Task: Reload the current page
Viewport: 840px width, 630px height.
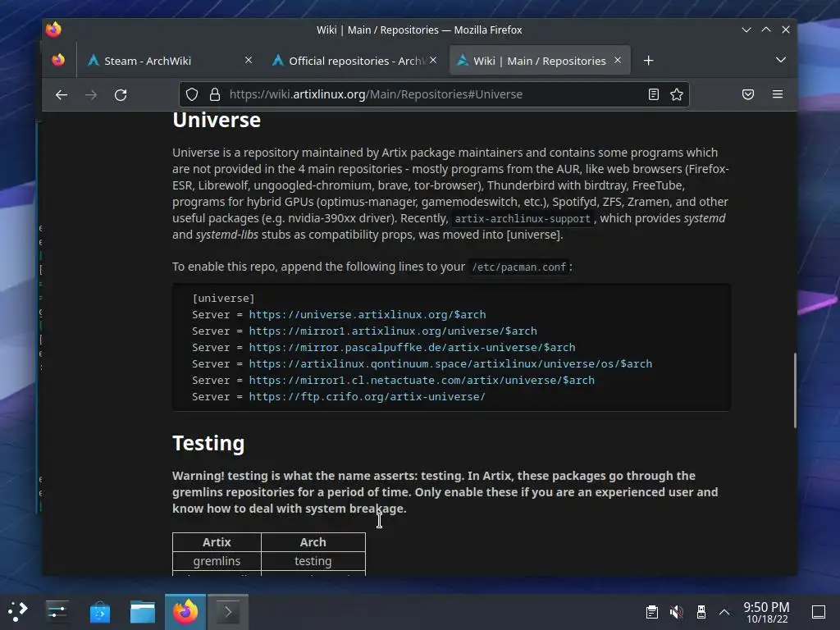Action: (121, 95)
